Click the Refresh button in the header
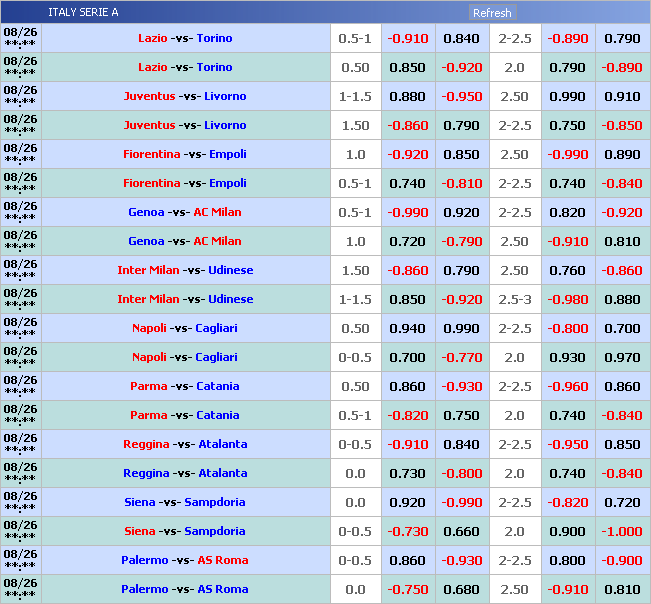This screenshot has width=651, height=604. tap(492, 13)
